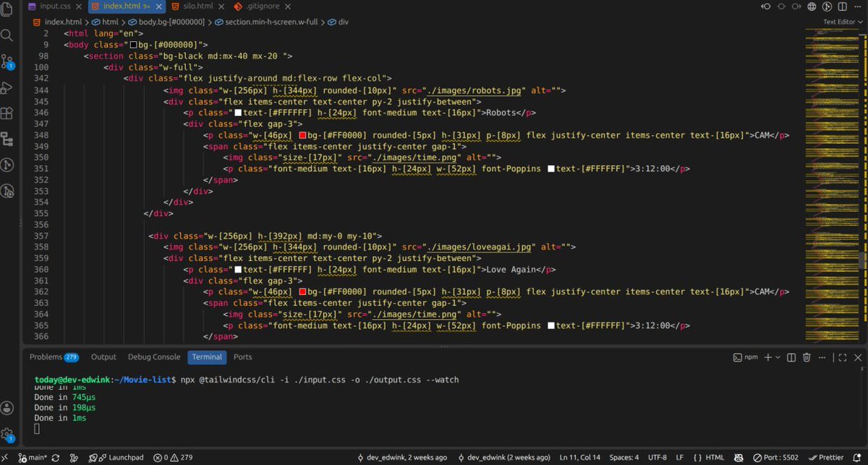The height and width of the screenshot is (465, 868).
Task: Change end of line sequence LF
Action: click(x=680, y=458)
